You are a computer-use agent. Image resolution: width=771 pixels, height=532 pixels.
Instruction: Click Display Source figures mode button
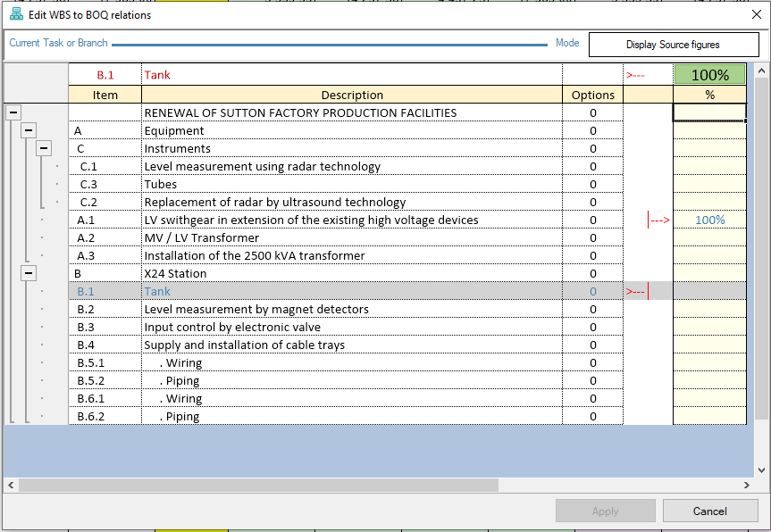pyautogui.click(x=673, y=44)
